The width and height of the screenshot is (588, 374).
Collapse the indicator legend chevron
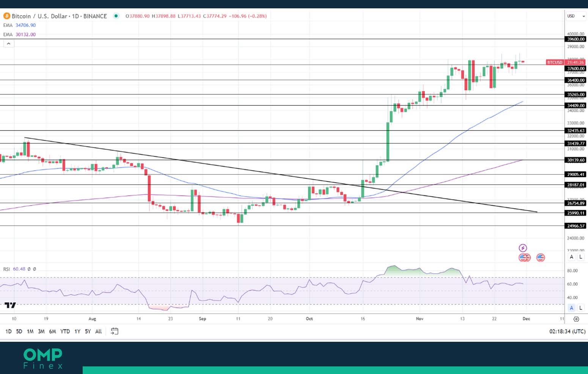[x=9, y=44]
